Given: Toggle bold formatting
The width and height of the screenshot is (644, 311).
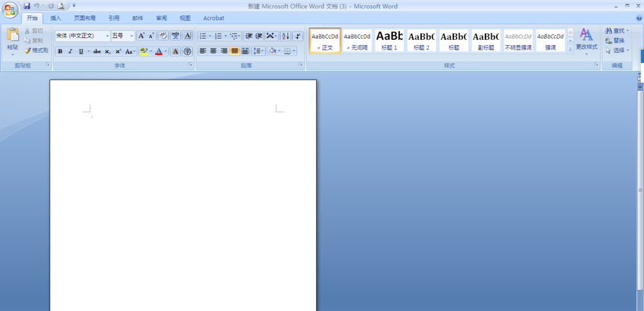Looking at the screenshot, I should pyautogui.click(x=60, y=52).
